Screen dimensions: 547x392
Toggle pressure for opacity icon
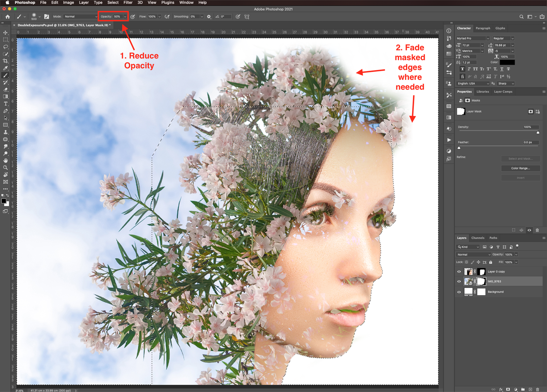point(133,17)
